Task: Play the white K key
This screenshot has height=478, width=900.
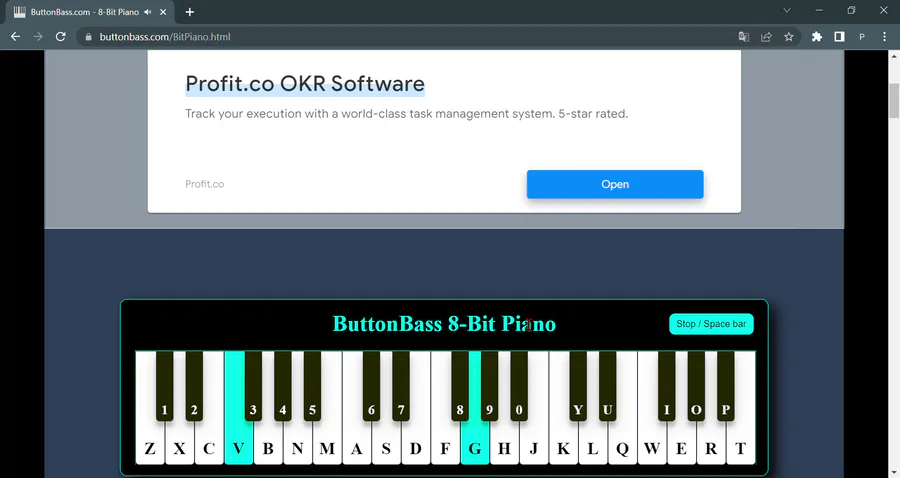Action: [x=564, y=449]
